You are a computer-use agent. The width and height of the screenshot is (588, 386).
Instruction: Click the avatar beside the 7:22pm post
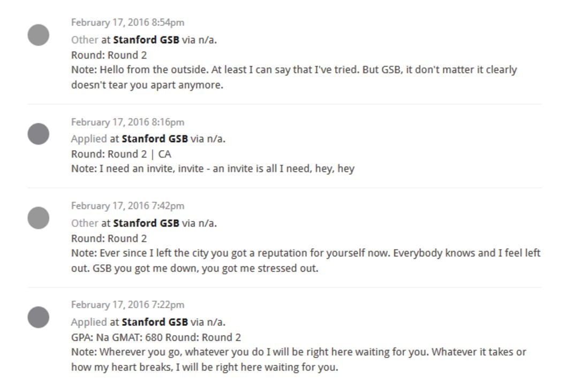pyautogui.click(x=39, y=317)
